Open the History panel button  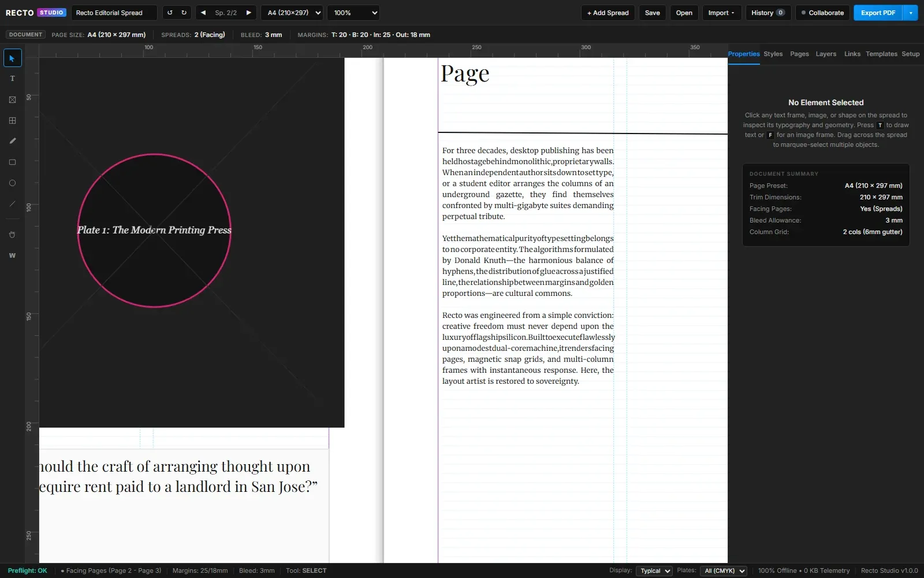(x=768, y=13)
